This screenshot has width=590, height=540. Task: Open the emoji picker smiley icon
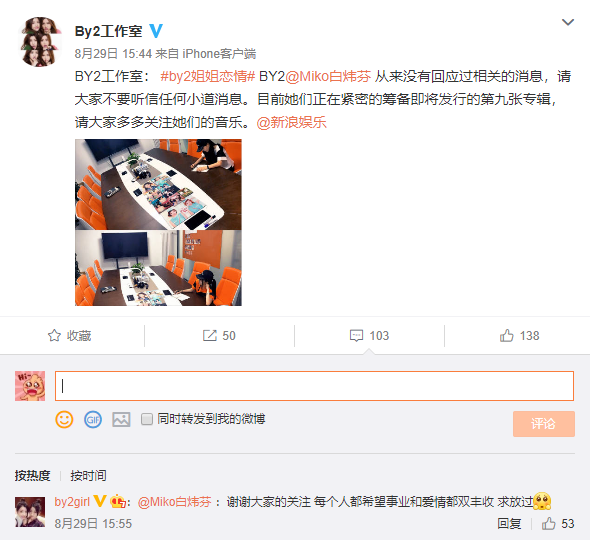[x=64, y=420]
